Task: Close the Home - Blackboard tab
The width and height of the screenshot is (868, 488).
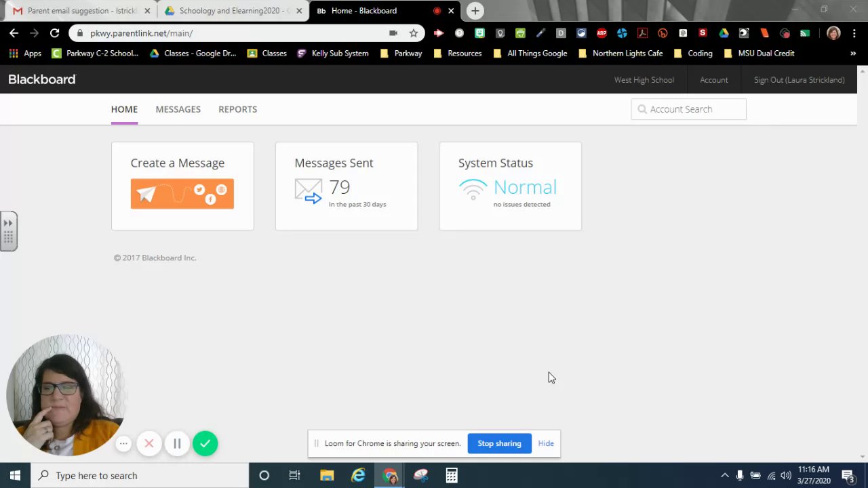Action: pos(451,11)
